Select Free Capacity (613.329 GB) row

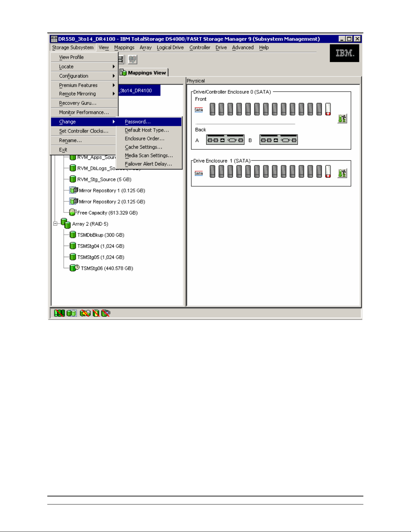coord(107,213)
